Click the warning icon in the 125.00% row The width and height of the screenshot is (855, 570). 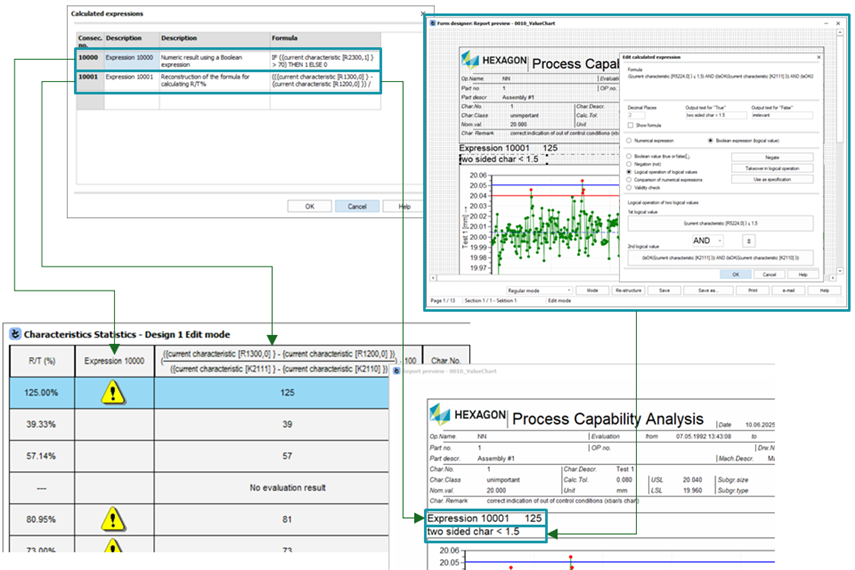point(113,392)
